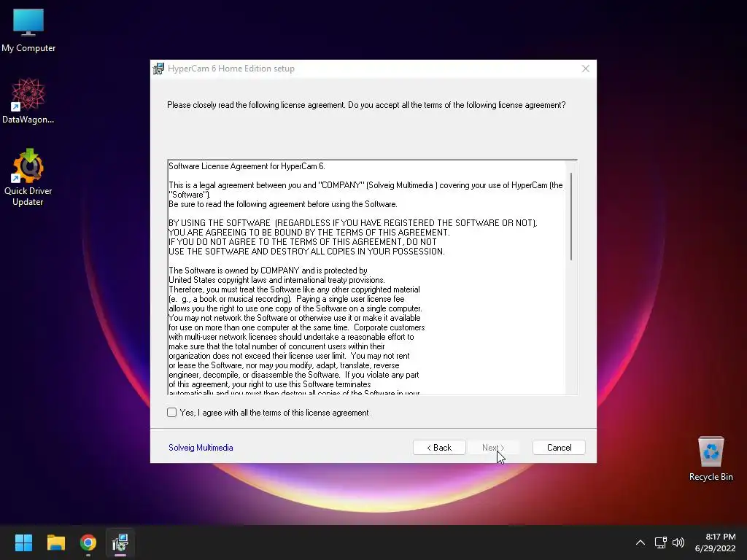Go back to the previous setup step
The width and height of the screenshot is (747, 560).
[439, 448]
